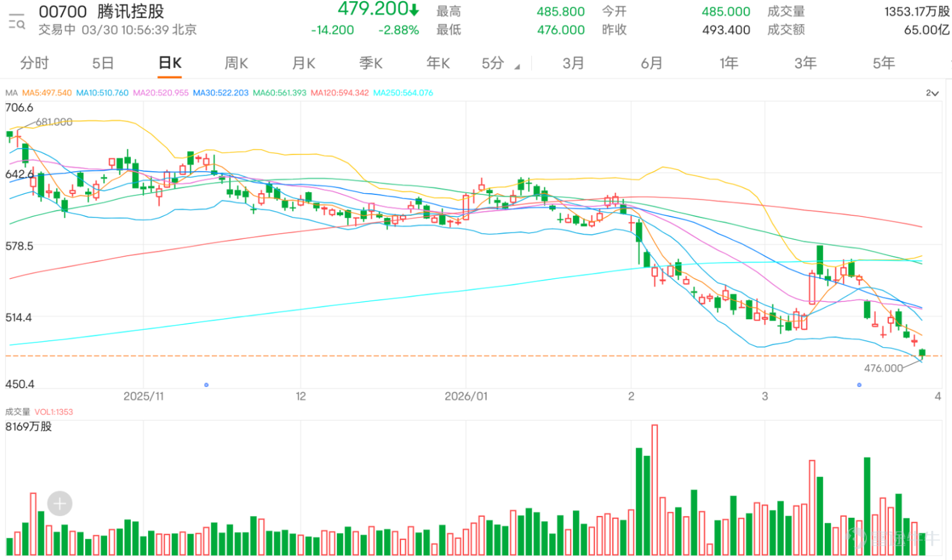Viewport: 952px width, 560px height.
Task: Select the 年K chart tab
Action: coord(438,63)
